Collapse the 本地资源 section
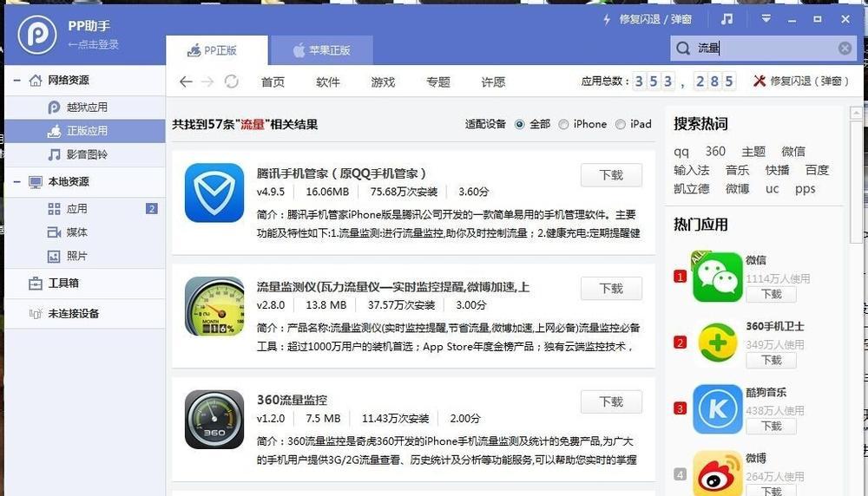 point(17,181)
